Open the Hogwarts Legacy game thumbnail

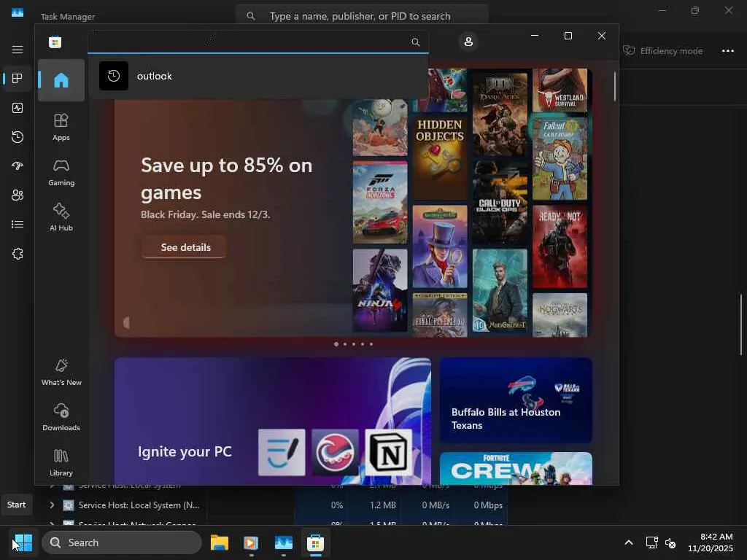tap(560, 315)
